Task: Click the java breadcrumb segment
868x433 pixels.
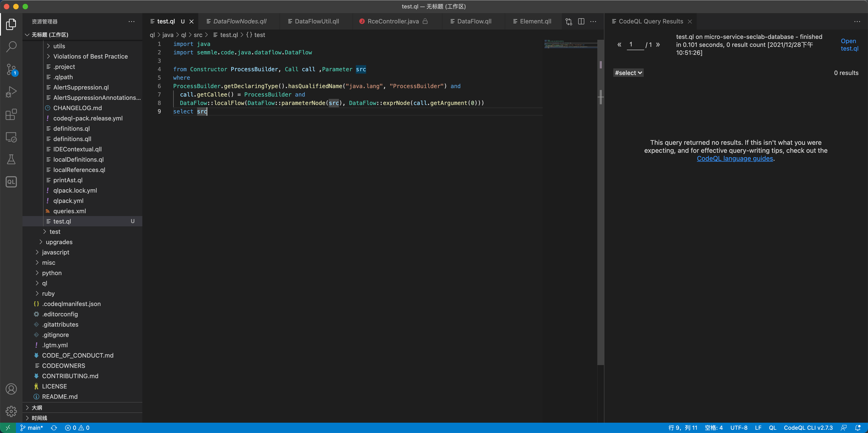Action: click(x=168, y=35)
